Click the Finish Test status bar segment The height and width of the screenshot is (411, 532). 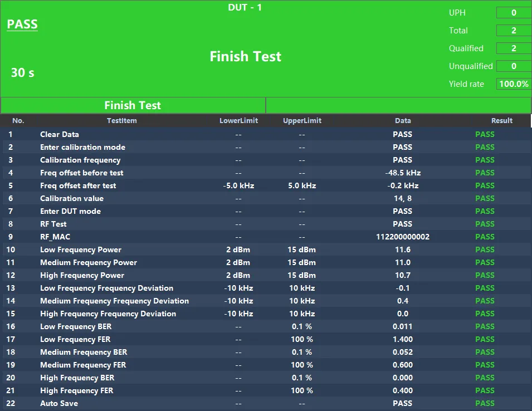133,105
